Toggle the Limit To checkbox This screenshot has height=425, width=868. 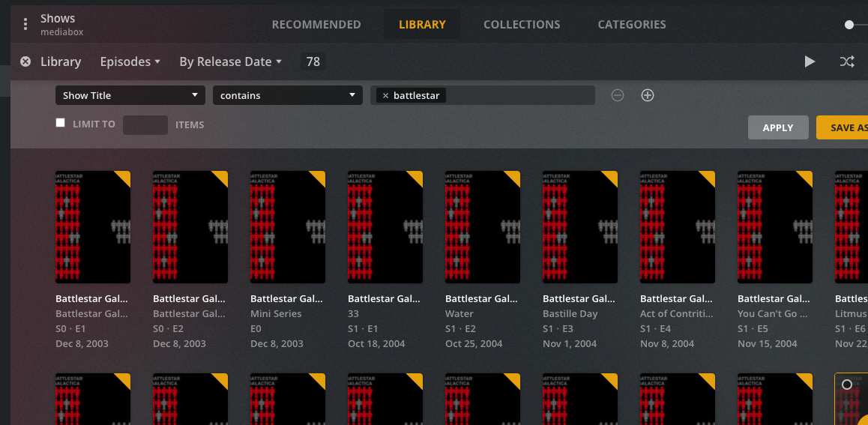(60, 123)
